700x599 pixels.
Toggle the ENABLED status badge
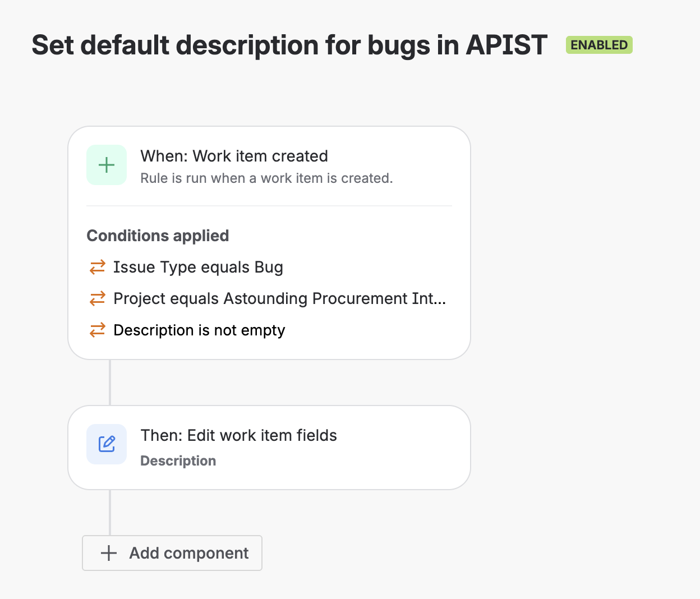click(598, 45)
